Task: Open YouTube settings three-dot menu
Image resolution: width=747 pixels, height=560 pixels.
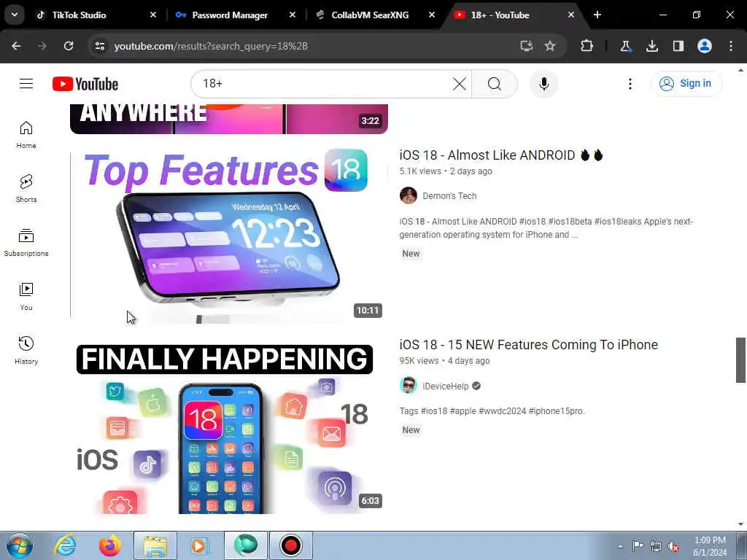Action: (630, 84)
